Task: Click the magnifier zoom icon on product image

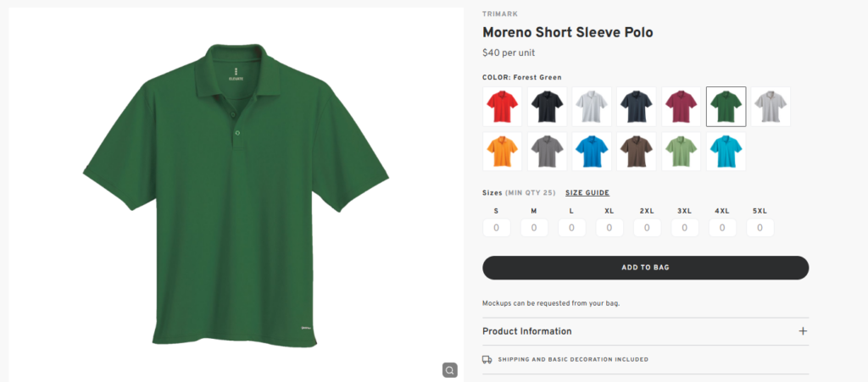Action: 449,370
